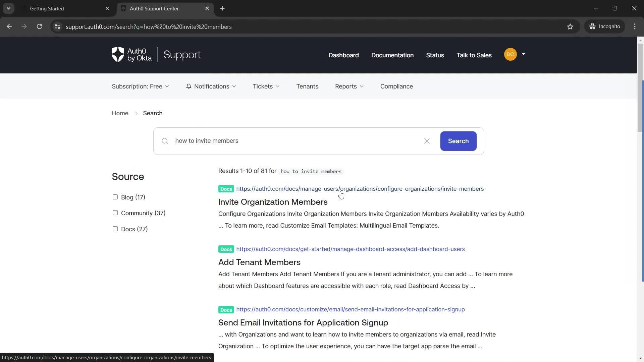Click the Incognito indicator
Image resolution: width=644 pixels, height=362 pixels.
tap(605, 26)
